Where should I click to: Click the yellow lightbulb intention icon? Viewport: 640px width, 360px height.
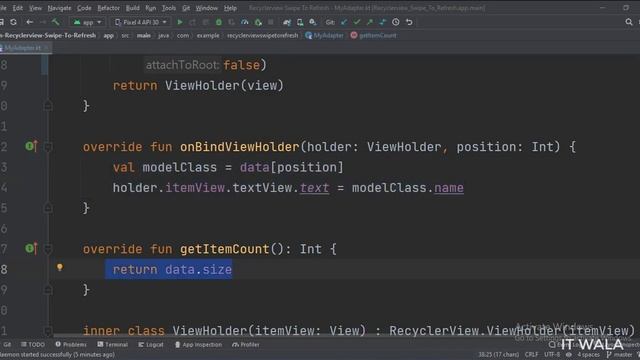coord(60,267)
